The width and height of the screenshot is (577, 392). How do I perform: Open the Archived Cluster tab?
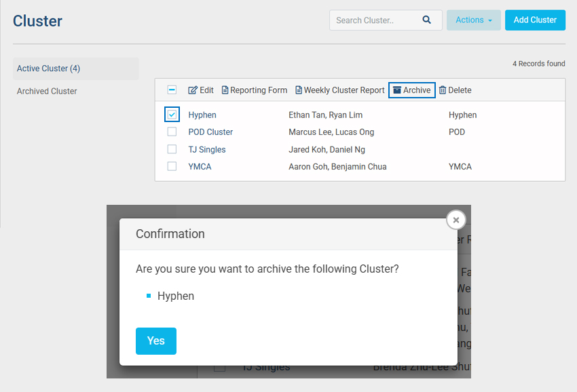point(47,91)
